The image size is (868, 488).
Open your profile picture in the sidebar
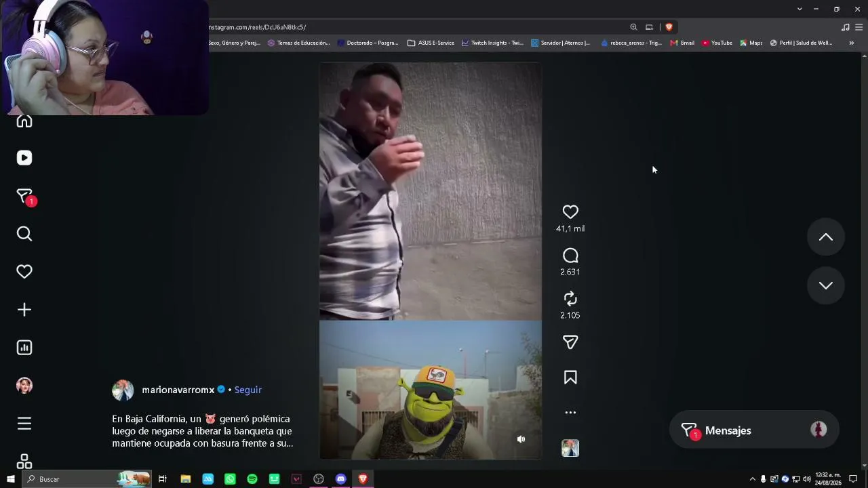(24, 386)
